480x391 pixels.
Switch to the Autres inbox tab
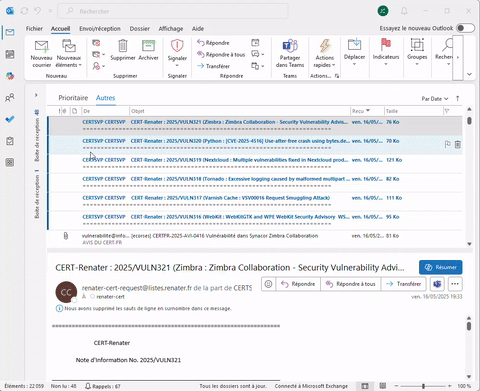(x=105, y=98)
